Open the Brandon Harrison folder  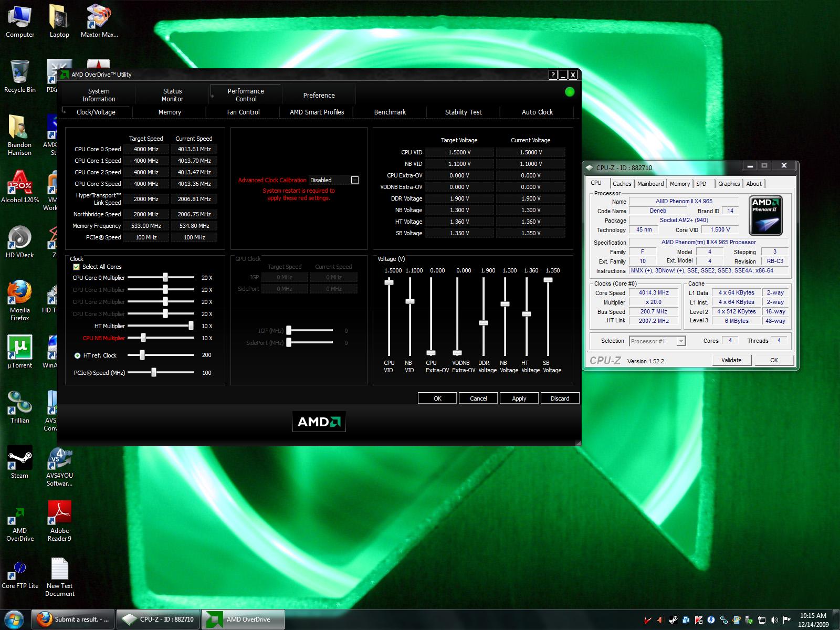point(20,135)
